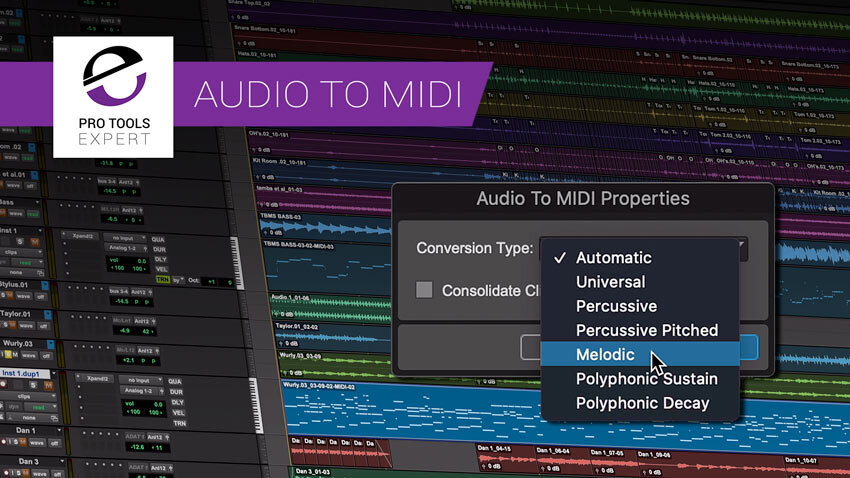Record-enable the Inst 1.dup1 track
The height and width of the screenshot is (478, 850).
coord(3,384)
